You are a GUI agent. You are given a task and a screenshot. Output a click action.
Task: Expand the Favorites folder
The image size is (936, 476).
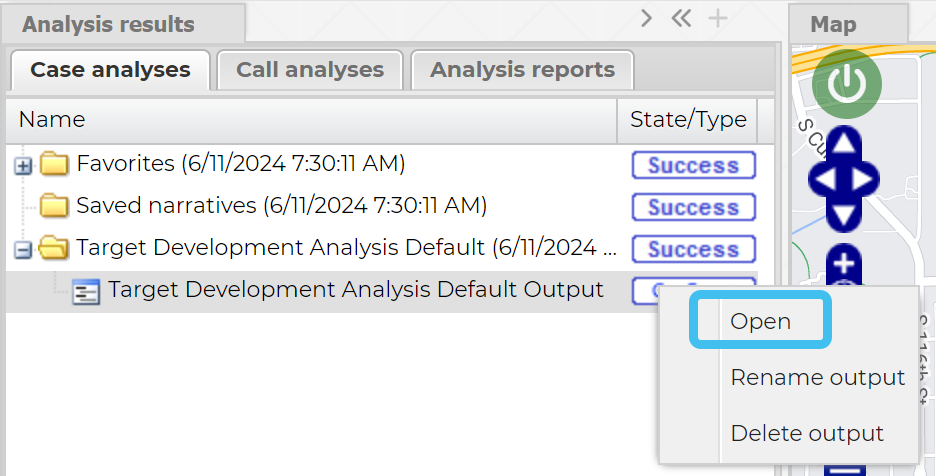pos(24,166)
